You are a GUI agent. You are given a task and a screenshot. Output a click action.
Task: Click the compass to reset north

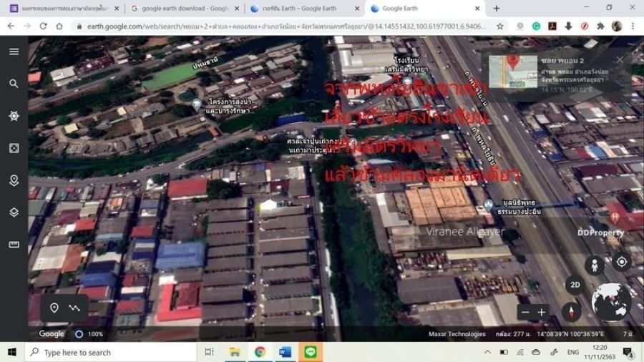[571, 312]
